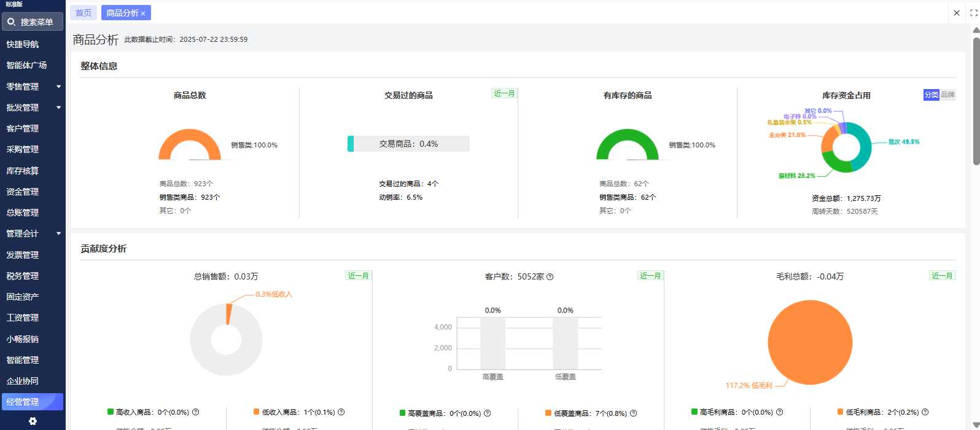Screen dimensions: 980x430
Task: Click help icon beside 低收入商品
Action: [x=341, y=412]
